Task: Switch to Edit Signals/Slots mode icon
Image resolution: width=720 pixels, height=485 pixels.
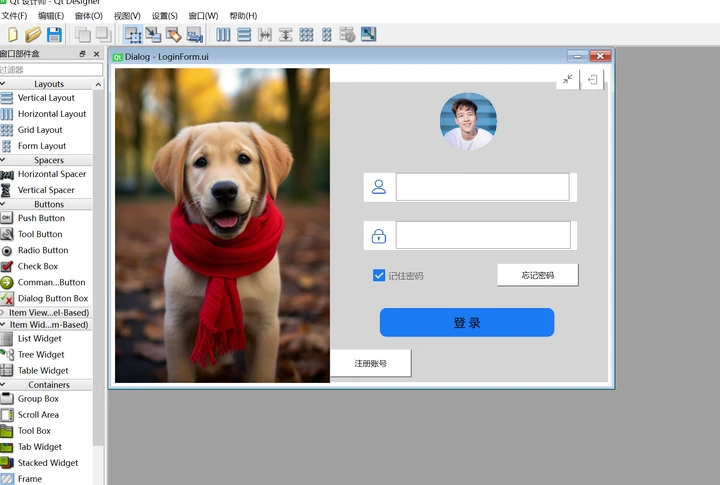Action: [x=153, y=35]
